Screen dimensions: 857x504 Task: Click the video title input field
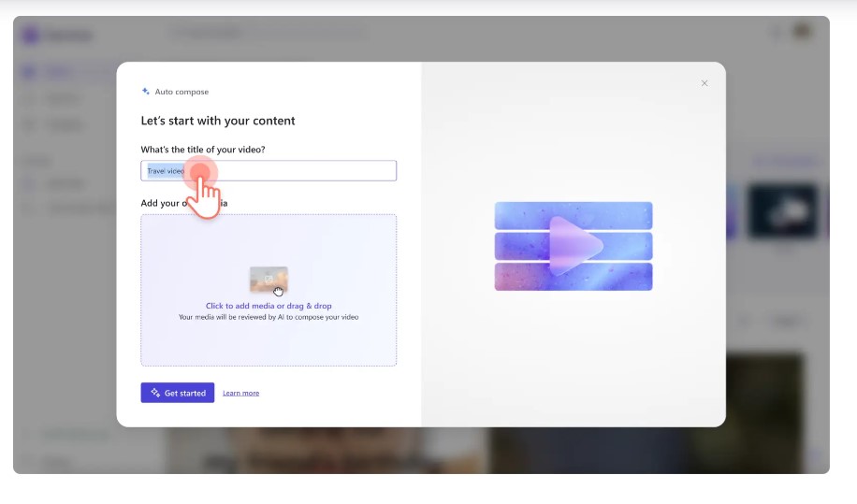click(x=269, y=171)
